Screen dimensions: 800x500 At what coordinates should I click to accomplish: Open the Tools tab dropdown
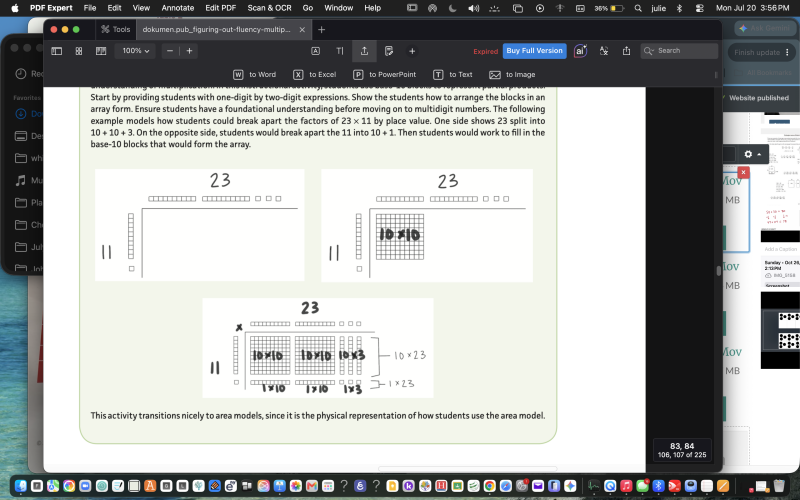[x=116, y=30]
